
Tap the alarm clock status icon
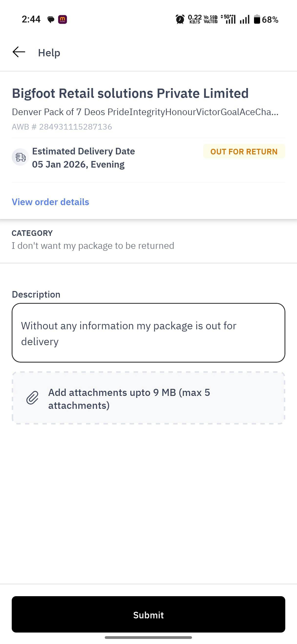tap(180, 19)
